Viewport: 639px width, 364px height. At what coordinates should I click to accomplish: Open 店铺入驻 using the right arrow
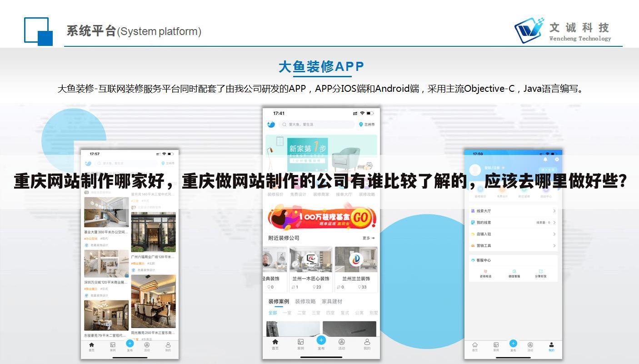[x=554, y=234]
